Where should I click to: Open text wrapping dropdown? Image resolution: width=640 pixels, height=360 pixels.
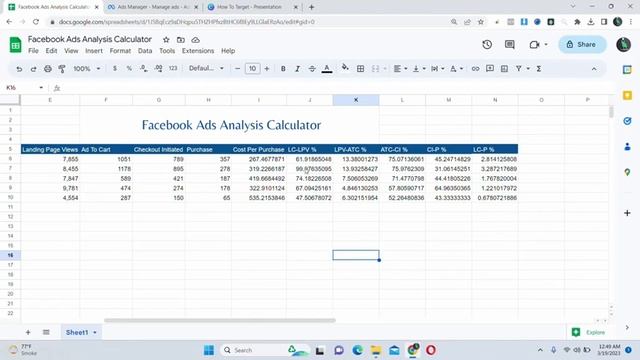point(438,69)
